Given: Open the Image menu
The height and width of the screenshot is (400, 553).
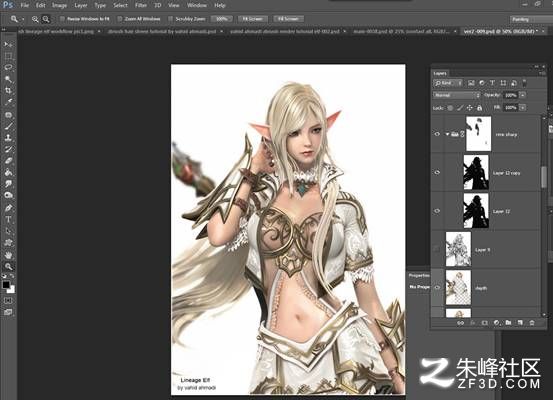Looking at the screenshot, I should click(x=59, y=5).
